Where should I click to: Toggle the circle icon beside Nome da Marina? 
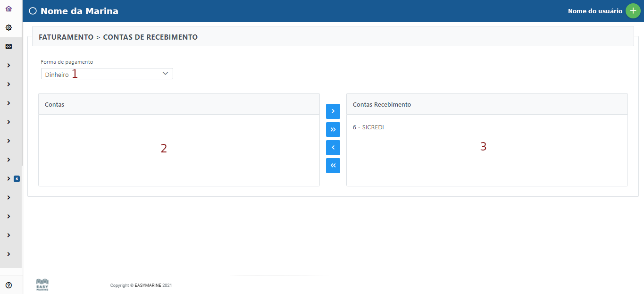[x=33, y=11]
